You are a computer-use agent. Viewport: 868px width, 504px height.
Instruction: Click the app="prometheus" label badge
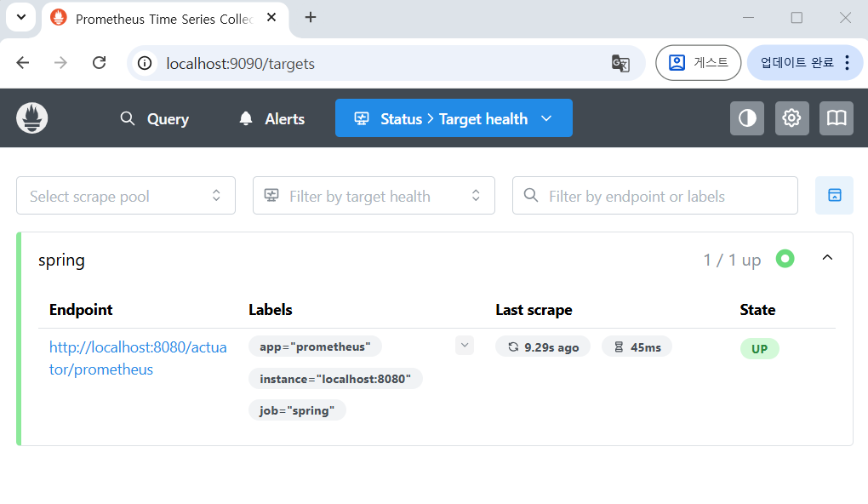pos(315,346)
